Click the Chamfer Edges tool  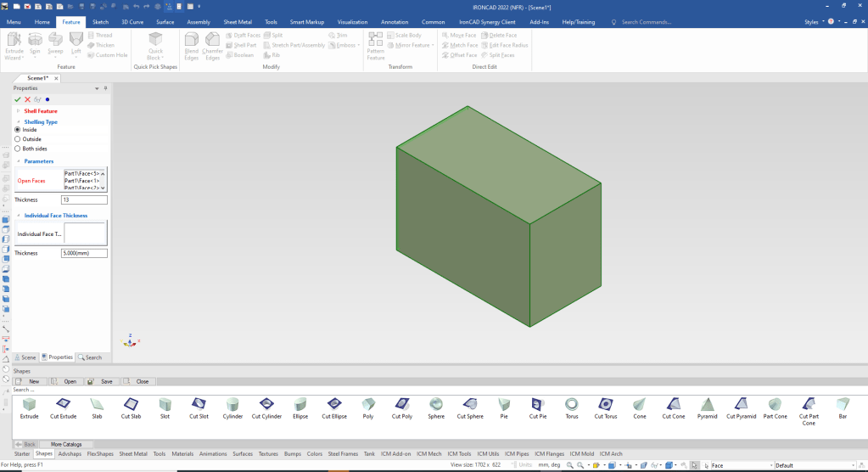pos(212,44)
